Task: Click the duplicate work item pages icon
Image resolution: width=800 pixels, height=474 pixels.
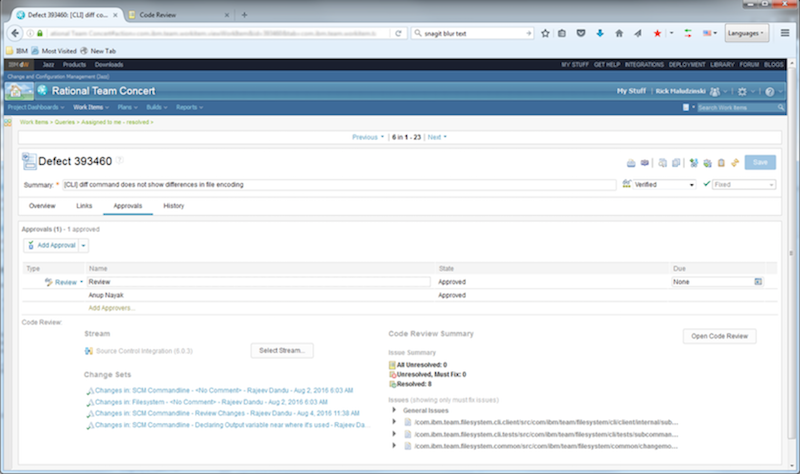Action: (676, 163)
